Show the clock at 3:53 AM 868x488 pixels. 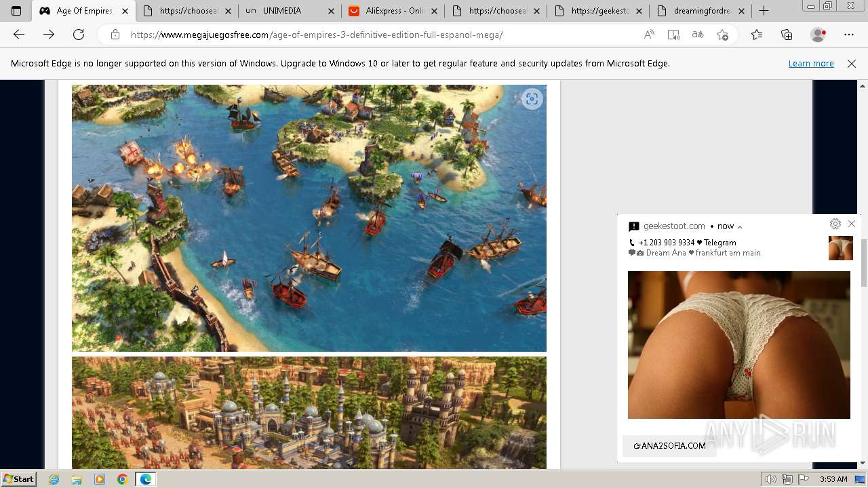(x=833, y=479)
